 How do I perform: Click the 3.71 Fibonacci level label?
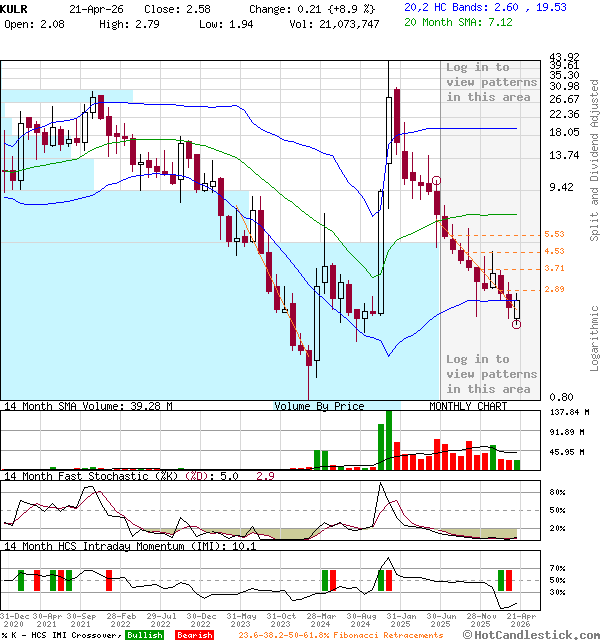click(555, 269)
